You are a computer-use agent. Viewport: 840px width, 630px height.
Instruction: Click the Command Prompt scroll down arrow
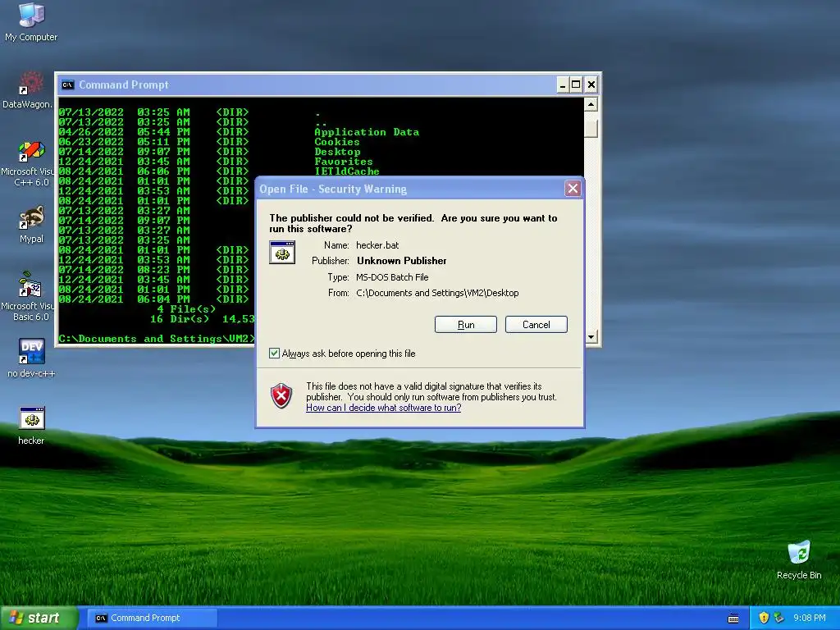(591, 337)
